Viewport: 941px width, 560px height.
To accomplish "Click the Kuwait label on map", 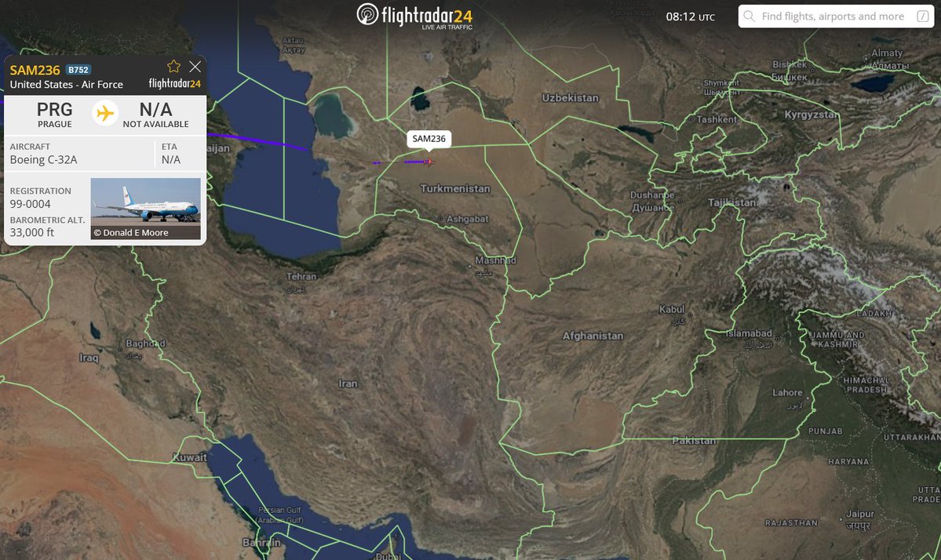I will [190, 457].
